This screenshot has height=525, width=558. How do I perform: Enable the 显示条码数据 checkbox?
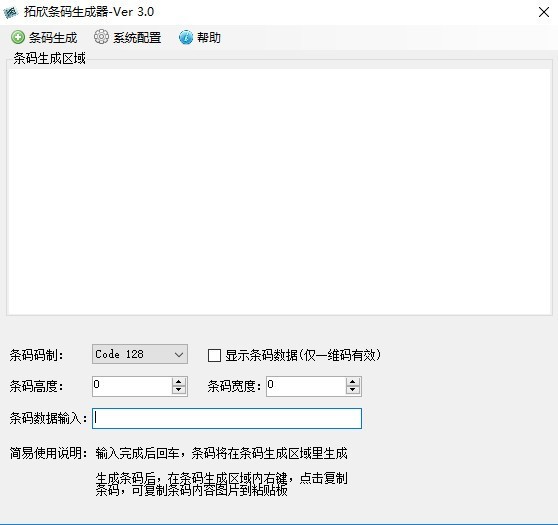(x=214, y=355)
